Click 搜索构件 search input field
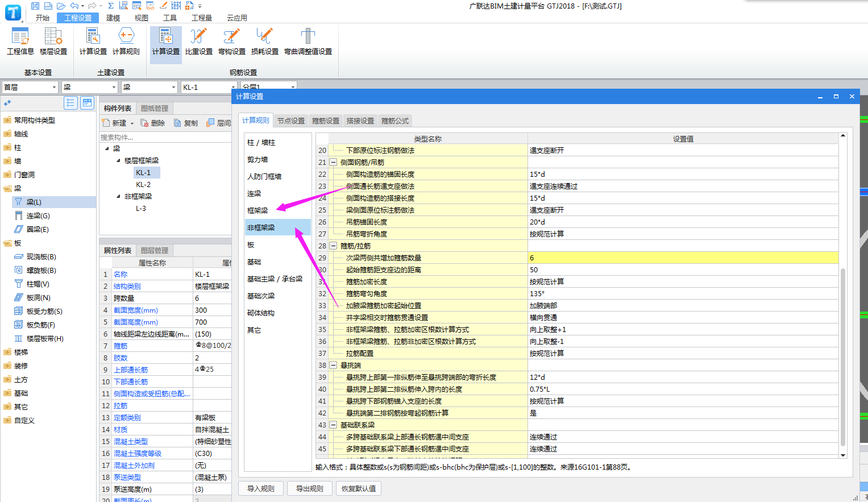Image resolution: width=868 pixels, height=502 pixels. (165, 137)
